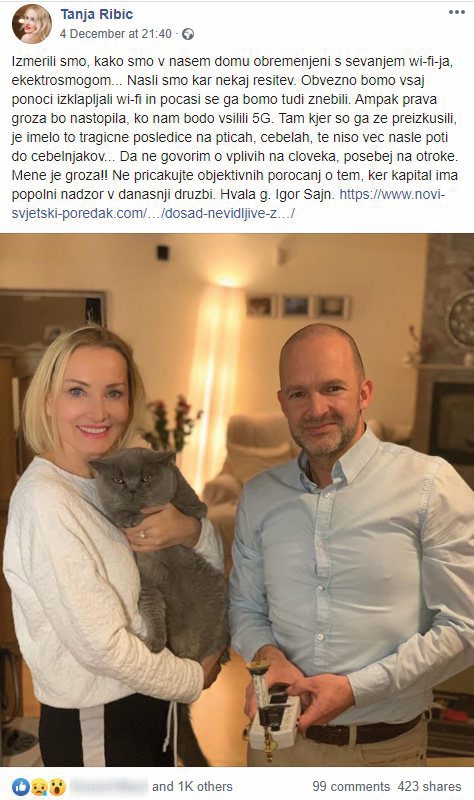Click the globe public audience icon
The image size is (474, 800).
[x=188, y=34]
